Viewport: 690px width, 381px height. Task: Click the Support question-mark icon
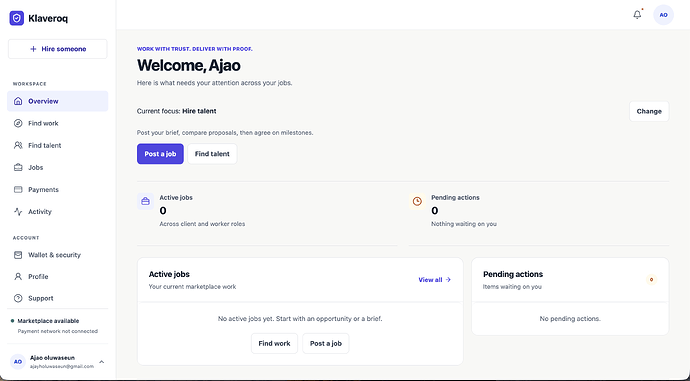tap(18, 298)
